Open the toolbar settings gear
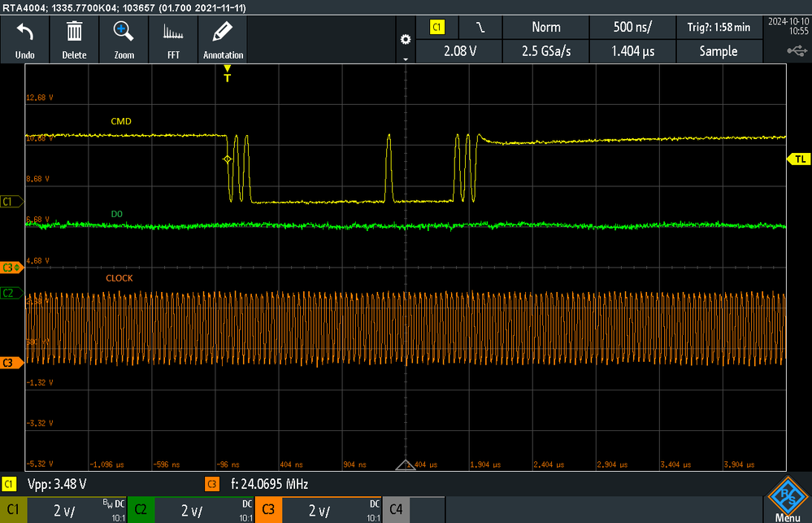This screenshot has height=523, width=812. tap(406, 39)
